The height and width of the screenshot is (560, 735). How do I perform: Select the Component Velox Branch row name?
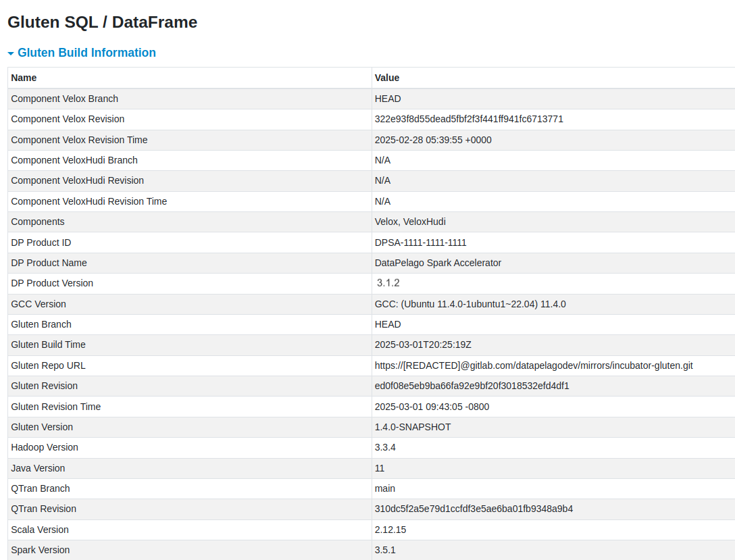[65, 99]
